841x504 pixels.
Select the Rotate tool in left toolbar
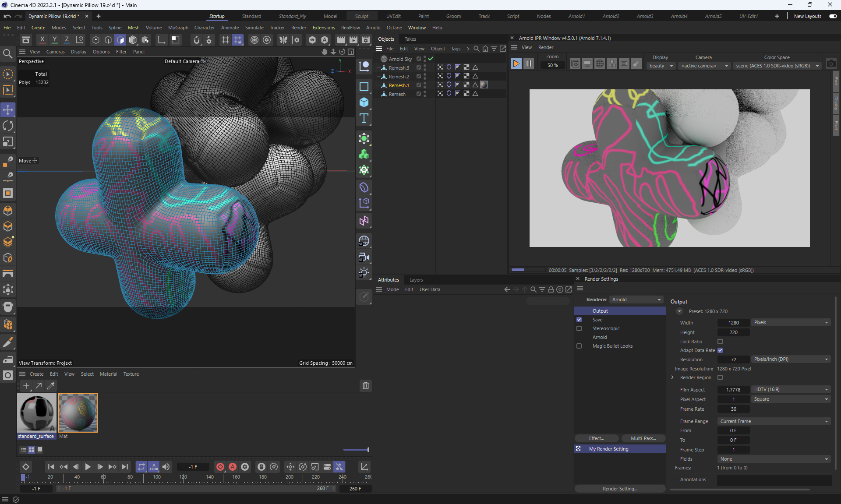[8, 126]
